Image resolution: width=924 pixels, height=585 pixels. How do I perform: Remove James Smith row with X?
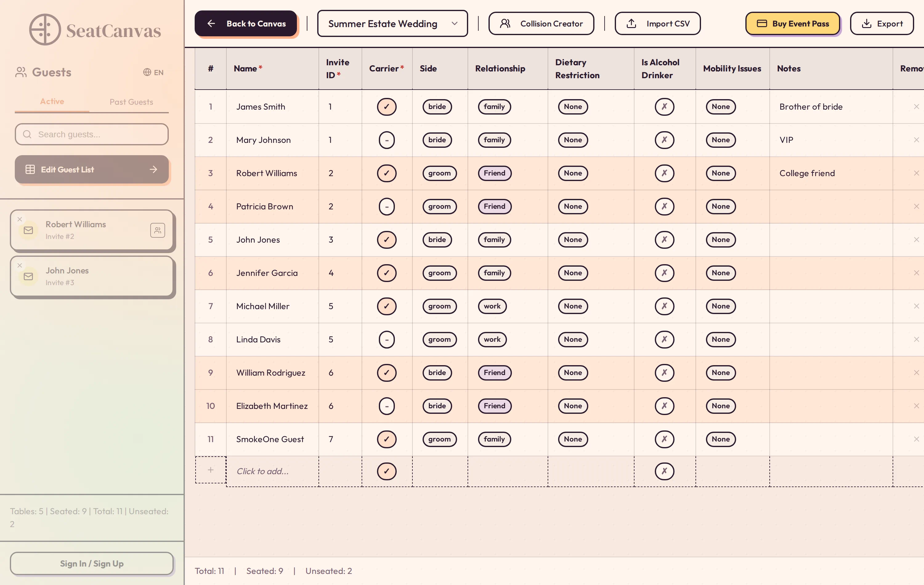click(x=916, y=107)
